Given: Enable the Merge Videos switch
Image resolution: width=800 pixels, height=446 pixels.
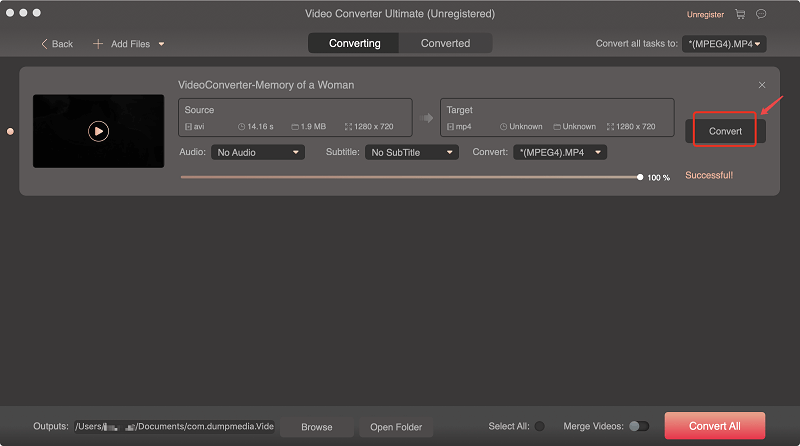Looking at the screenshot, I should pos(638,426).
